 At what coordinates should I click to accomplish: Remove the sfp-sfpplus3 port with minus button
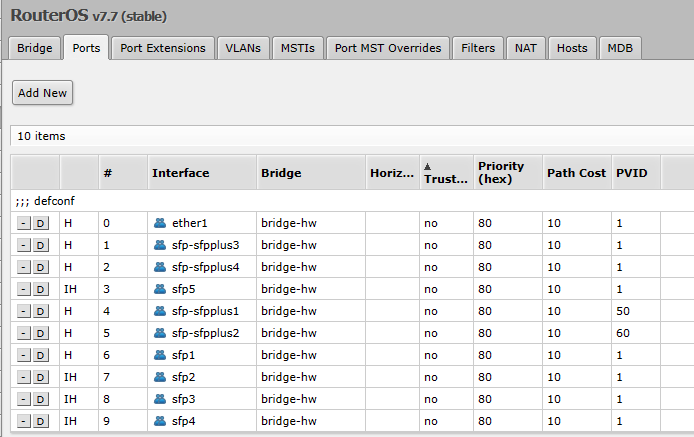pyautogui.click(x=23, y=245)
